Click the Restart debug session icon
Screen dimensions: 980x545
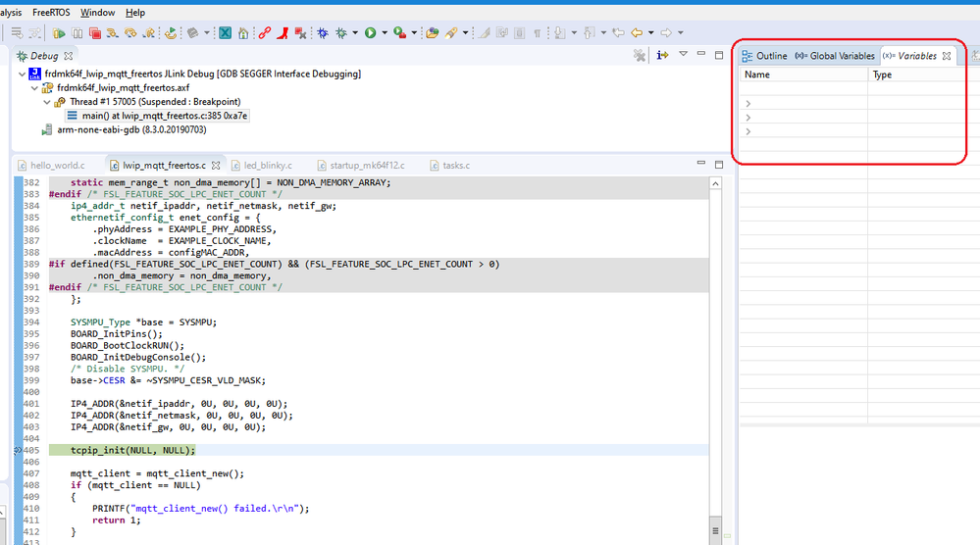(170, 33)
